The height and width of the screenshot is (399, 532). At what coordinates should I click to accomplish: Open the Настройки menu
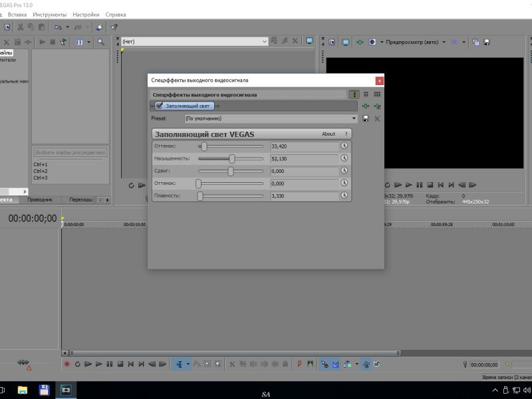click(86, 15)
